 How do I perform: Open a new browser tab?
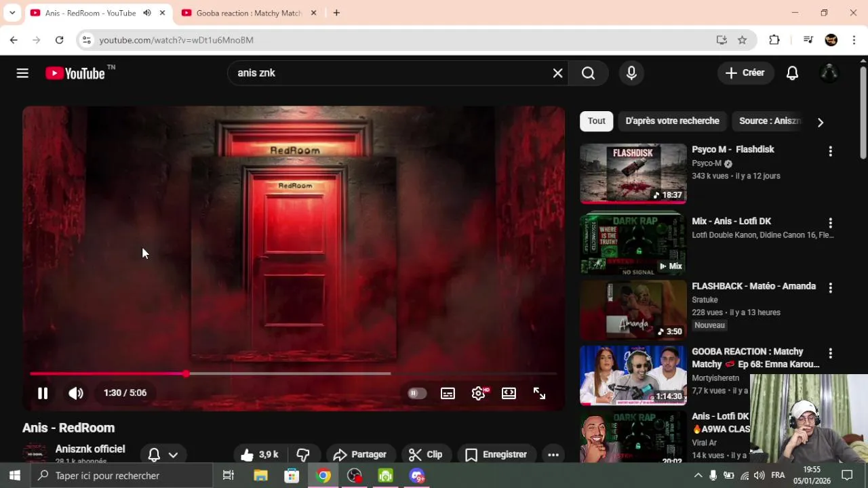coord(336,13)
